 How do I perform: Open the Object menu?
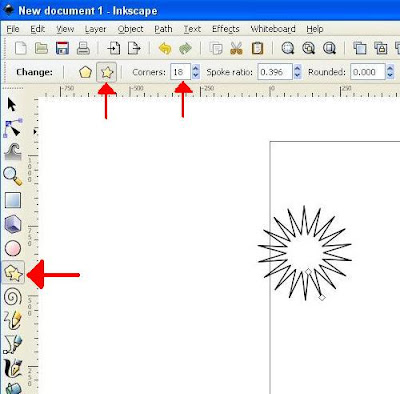pos(130,29)
